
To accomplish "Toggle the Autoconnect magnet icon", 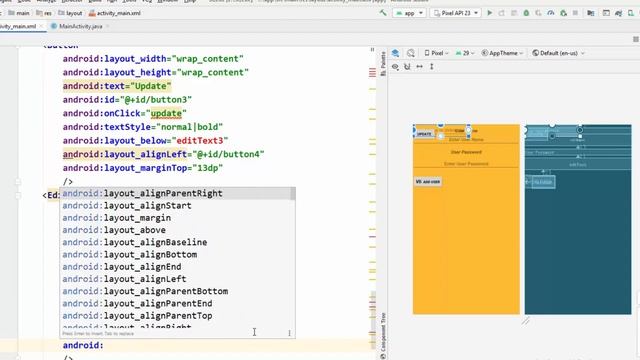I will [407, 67].
